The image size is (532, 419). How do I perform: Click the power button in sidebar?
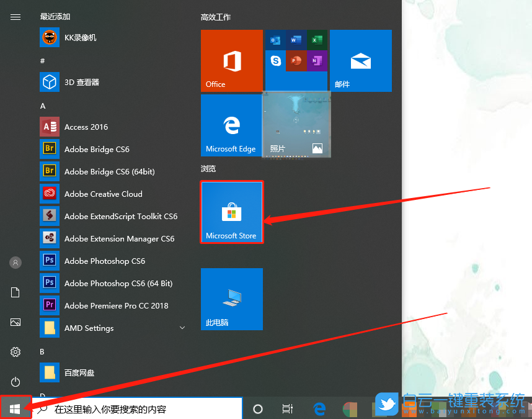pyautogui.click(x=16, y=382)
